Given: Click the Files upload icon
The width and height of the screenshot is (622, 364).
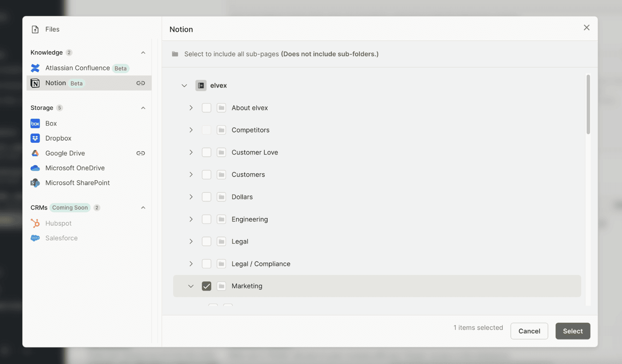Looking at the screenshot, I should pos(35,29).
